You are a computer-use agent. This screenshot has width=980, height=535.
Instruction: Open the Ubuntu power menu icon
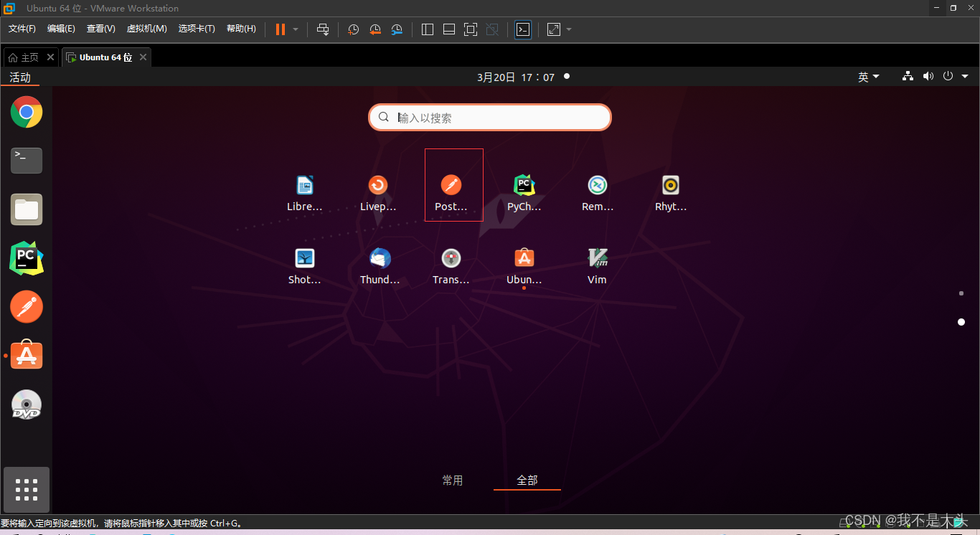[x=948, y=76]
